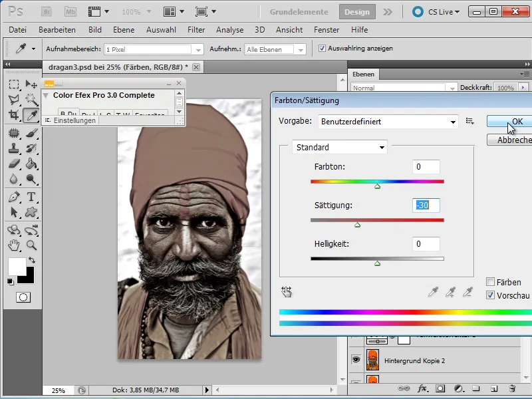532x399 pixels.
Task: Select the Pen tool
Action: pos(13,197)
